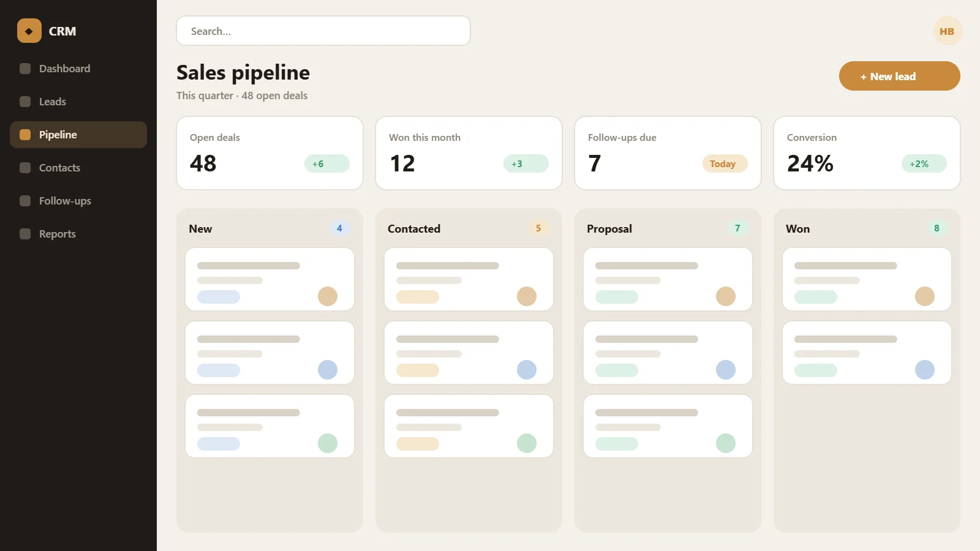Click blue tag on second New card
Screen dimensions: 980x551
(x=219, y=370)
